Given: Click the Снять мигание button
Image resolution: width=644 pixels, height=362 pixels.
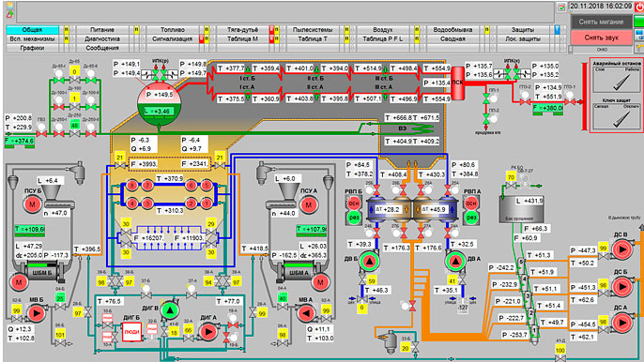Looking at the screenshot, I should (x=601, y=22).
